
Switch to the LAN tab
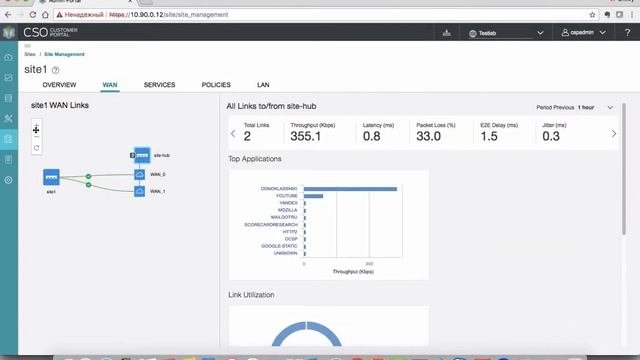(x=263, y=85)
